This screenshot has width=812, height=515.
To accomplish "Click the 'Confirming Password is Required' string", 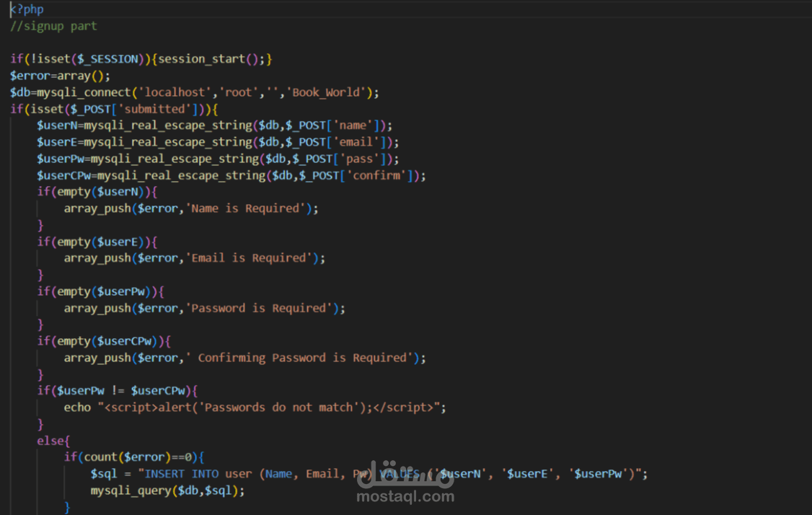I will (299, 358).
